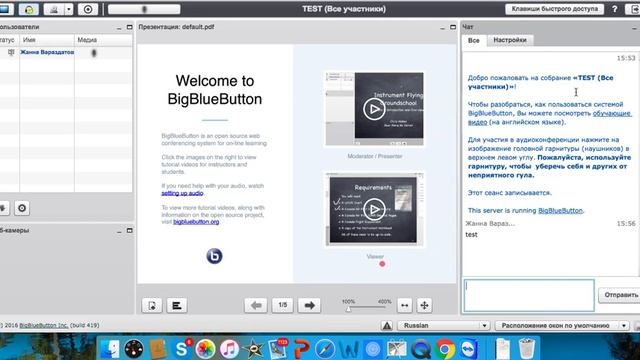640x360 pixels.
Task: Click 'Этот сеанс записывается.' chat line
Action: tap(509, 193)
